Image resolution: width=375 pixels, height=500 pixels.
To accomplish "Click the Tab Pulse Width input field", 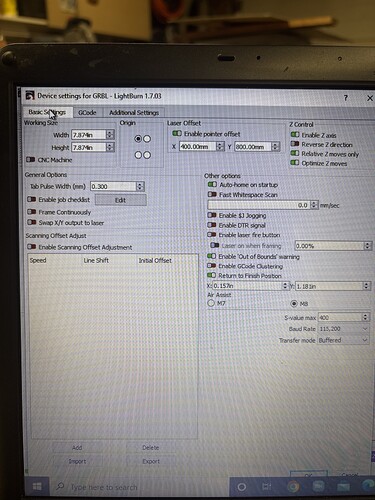I will tap(114, 186).
